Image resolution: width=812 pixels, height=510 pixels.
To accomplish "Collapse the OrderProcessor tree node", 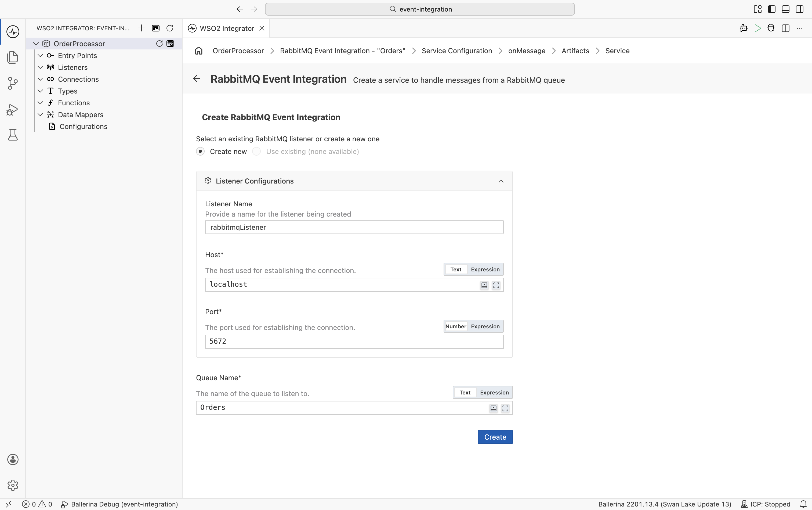I will (x=36, y=44).
